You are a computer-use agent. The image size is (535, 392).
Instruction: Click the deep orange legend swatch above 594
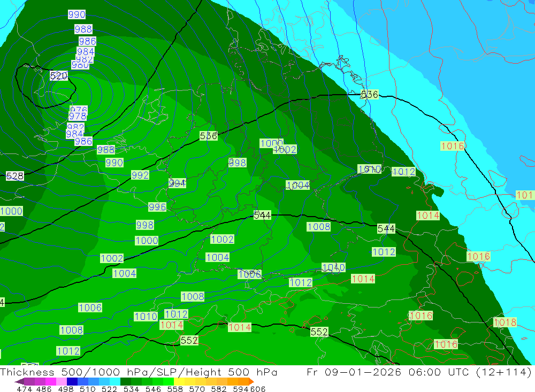[243, 381]
